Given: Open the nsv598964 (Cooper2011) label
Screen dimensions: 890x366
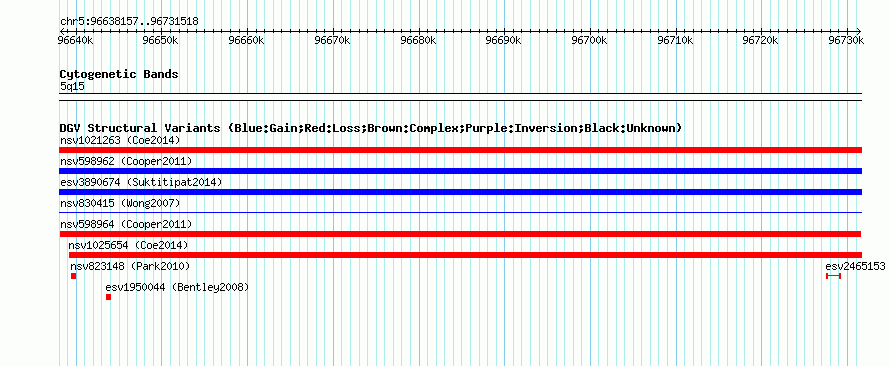Looking at the screenshot, I should 126,224.
